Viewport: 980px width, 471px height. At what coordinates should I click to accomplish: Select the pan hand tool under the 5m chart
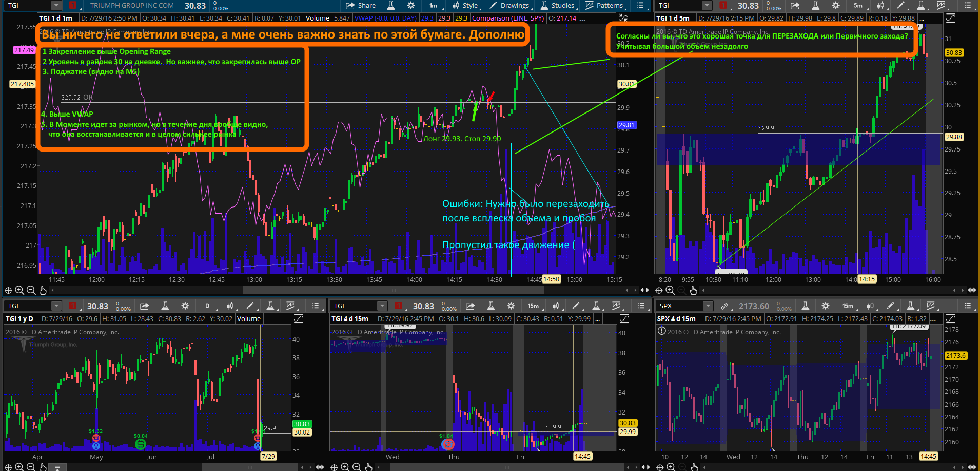pos(693,290)
